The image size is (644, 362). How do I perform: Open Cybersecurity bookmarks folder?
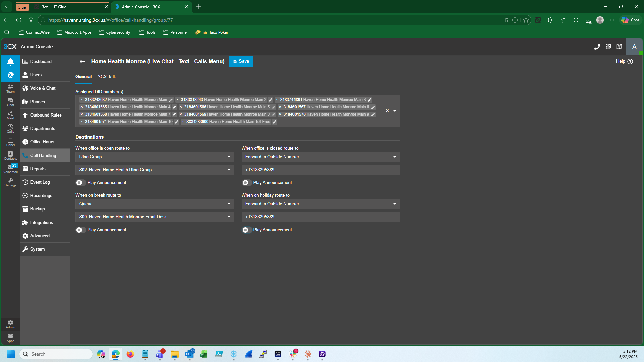click(x=115, y=32)
